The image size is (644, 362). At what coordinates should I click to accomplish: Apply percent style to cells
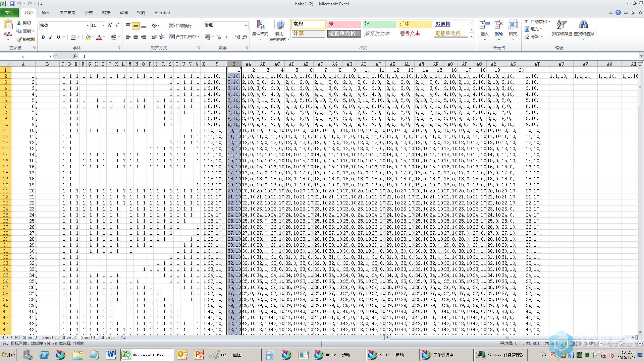pos(219,37)
